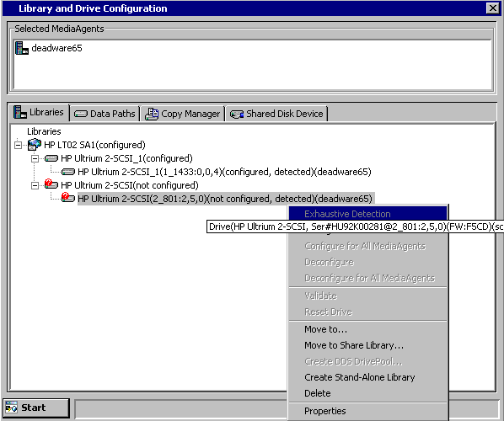Select drive 2_801:2,5,0 (not configured, detected)
Viewport: 504px width, 421px height.
225,199
